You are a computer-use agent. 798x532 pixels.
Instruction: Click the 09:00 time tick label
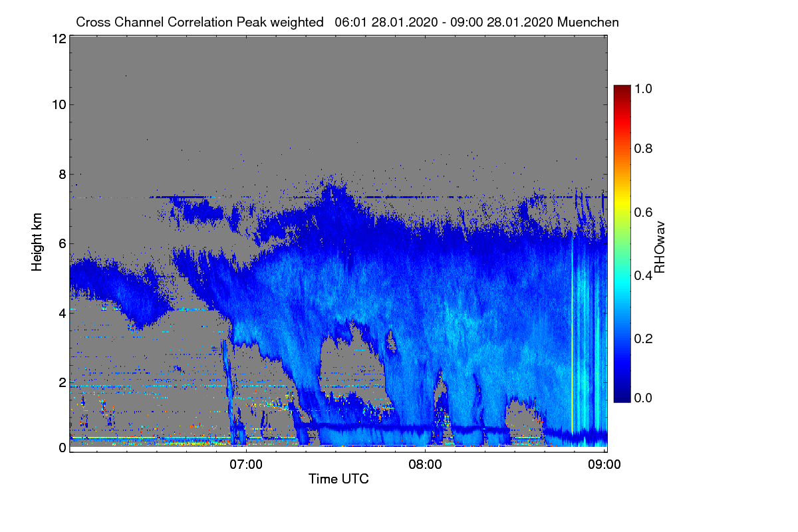pyautogui.click(x=604, y=464)
